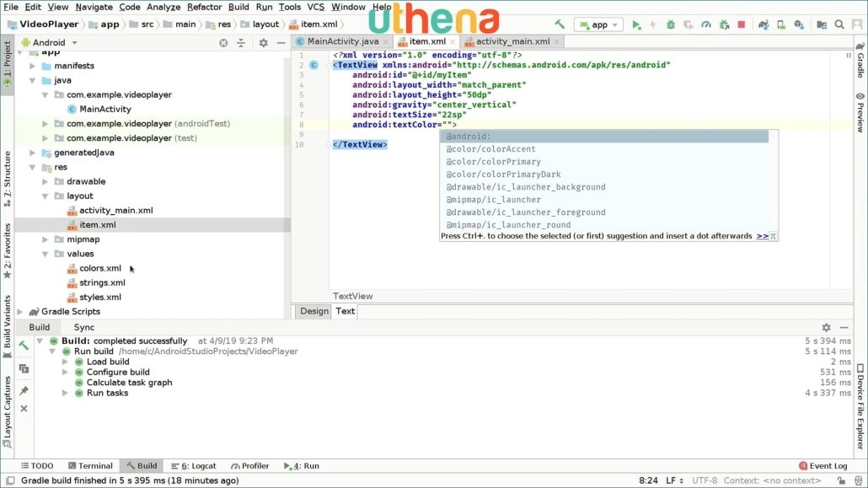Click the Debug app bug icon
Viewport: 868px width, 488px height.
click(x=670, y=24)
